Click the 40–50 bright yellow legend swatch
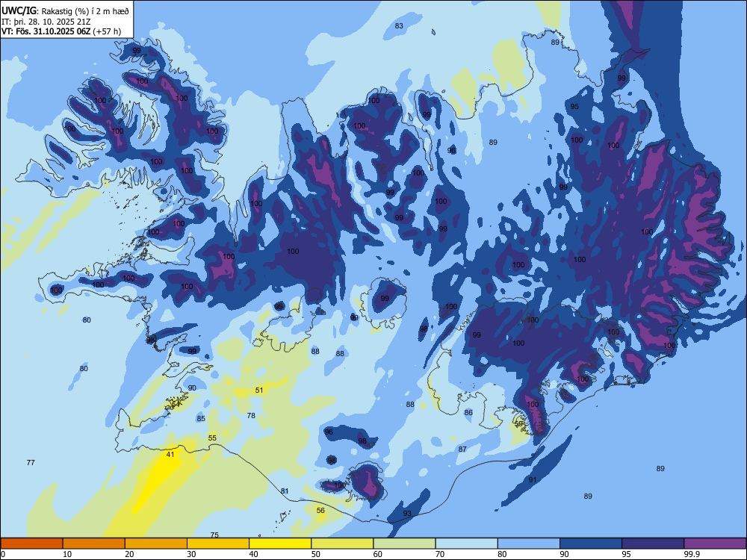747x560 pixels. 280,544
